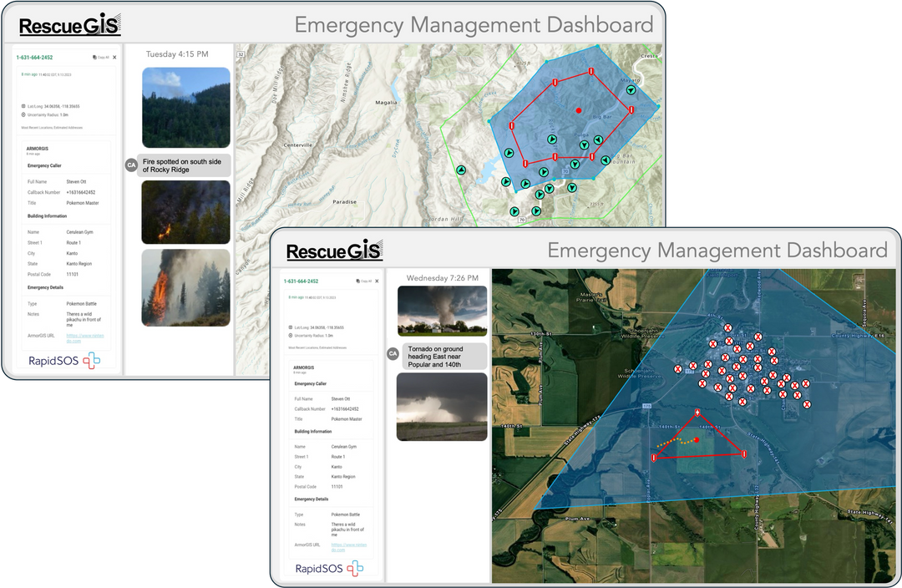Click the CA avatar beside the tornado message
Image resolution: width=902 pixels, height=588 pixels.
(393, 354)
